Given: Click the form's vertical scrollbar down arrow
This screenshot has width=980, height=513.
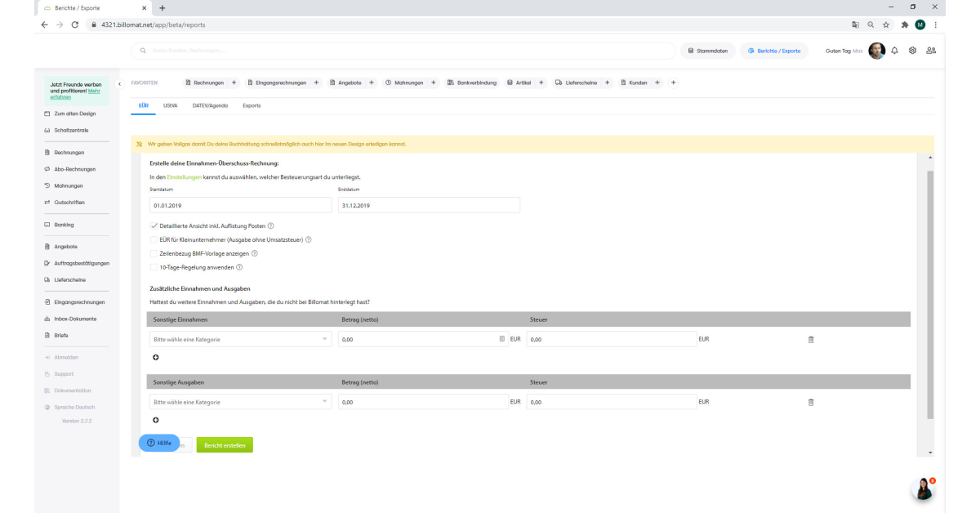Looking at the screenshot, I should coord(930,452).
